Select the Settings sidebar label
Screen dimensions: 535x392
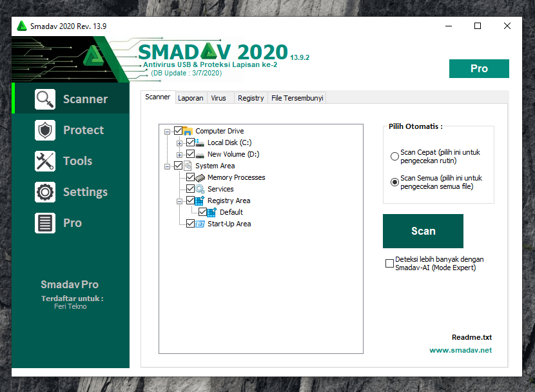(85, 192)
